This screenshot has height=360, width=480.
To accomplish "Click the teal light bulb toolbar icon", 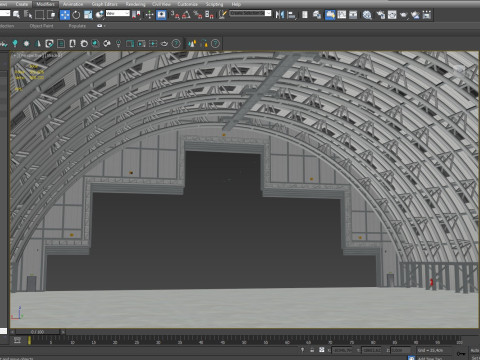I will click(x=15, y=43).
